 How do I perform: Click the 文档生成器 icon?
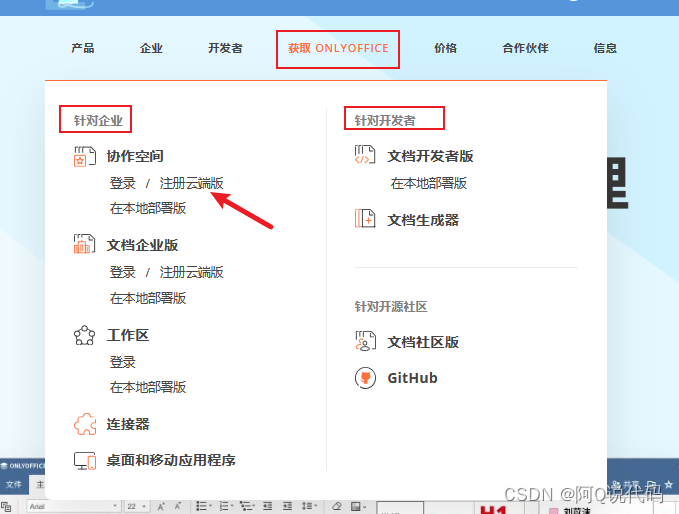tap(365, 219)
